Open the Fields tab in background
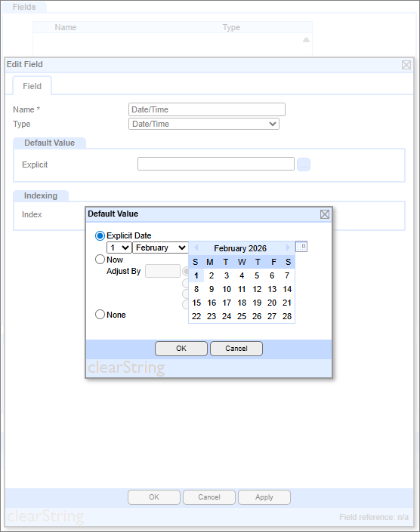The image size is (420, 532). 24,7
